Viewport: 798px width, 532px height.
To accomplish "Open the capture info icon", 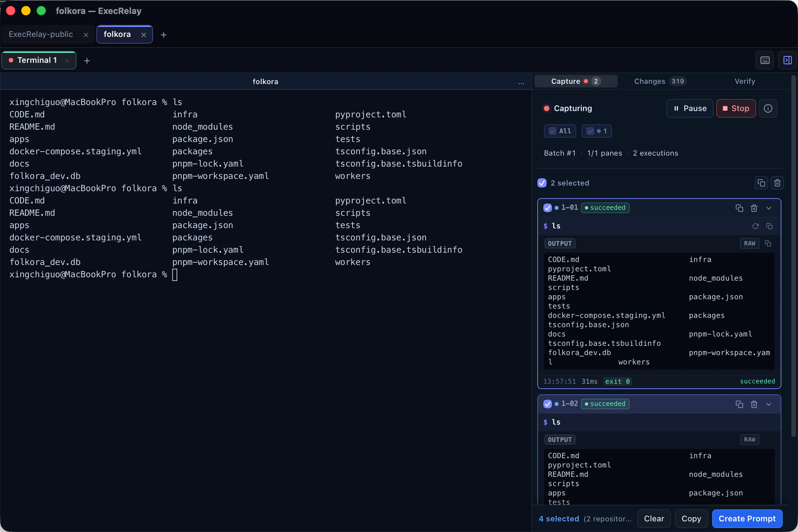I will (x=768, y=108).
